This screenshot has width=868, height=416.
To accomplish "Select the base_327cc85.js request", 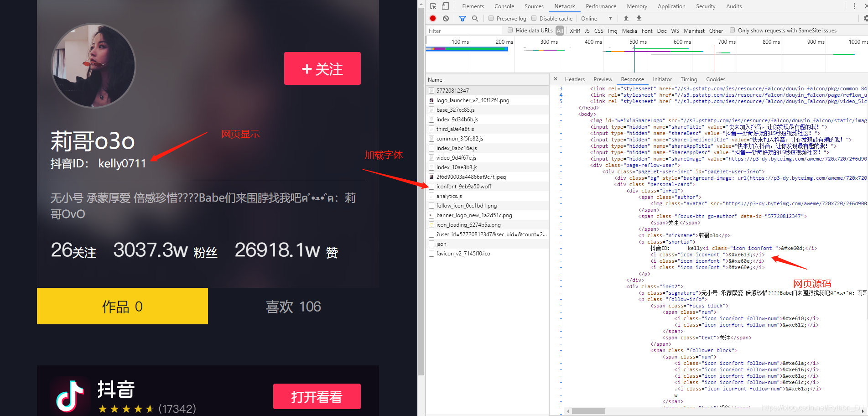I will [x=487, y=109].
